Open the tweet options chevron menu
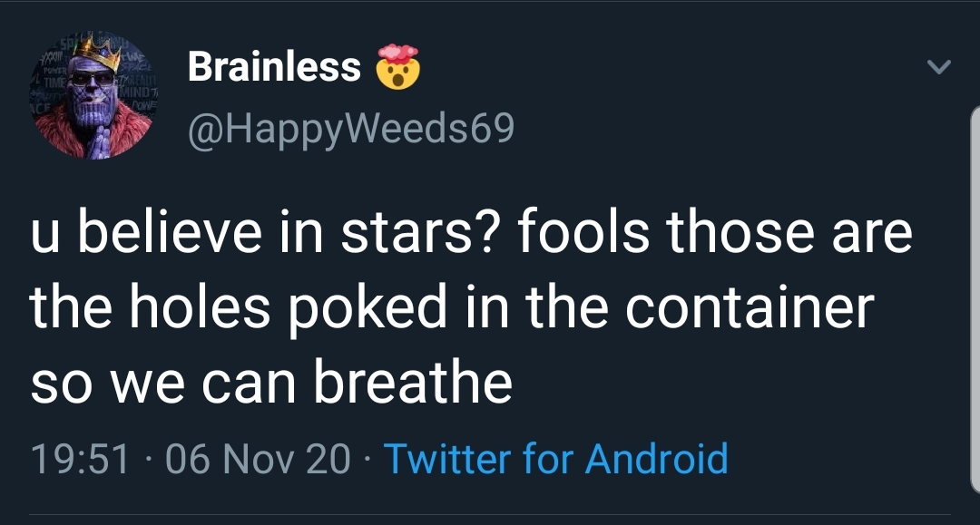 [941, 67]
